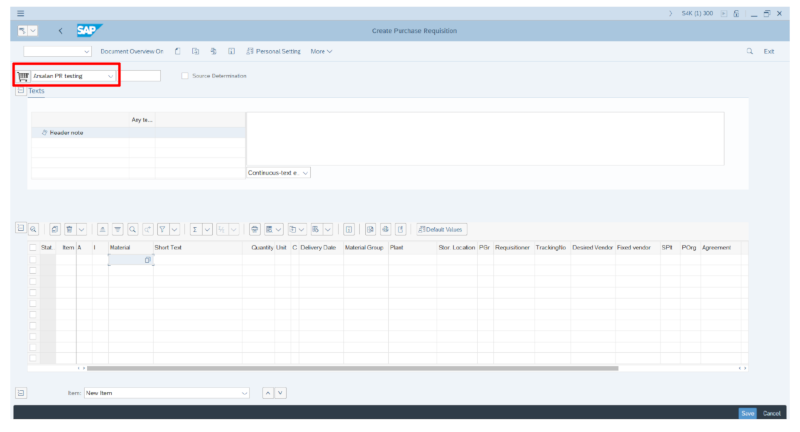Open the PR document type dropdown
This screenshot has height=432, width=800.
click(x=110, y=76)
